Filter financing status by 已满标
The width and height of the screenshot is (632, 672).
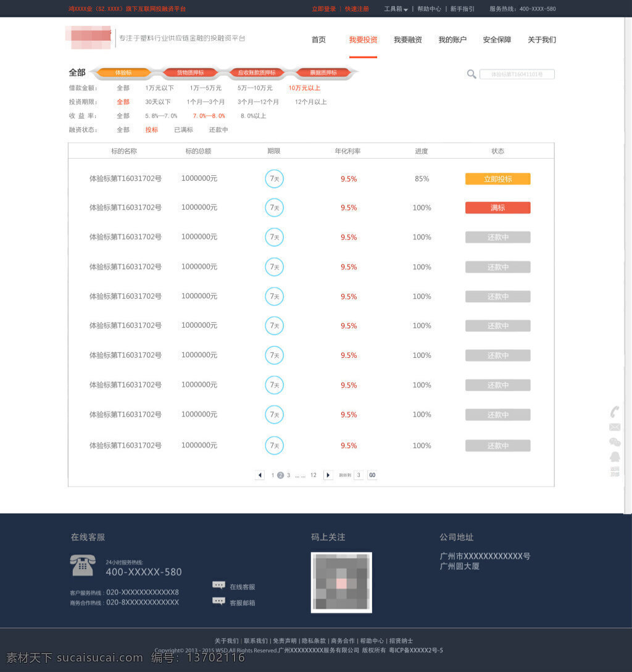click(x=183, y=130)
